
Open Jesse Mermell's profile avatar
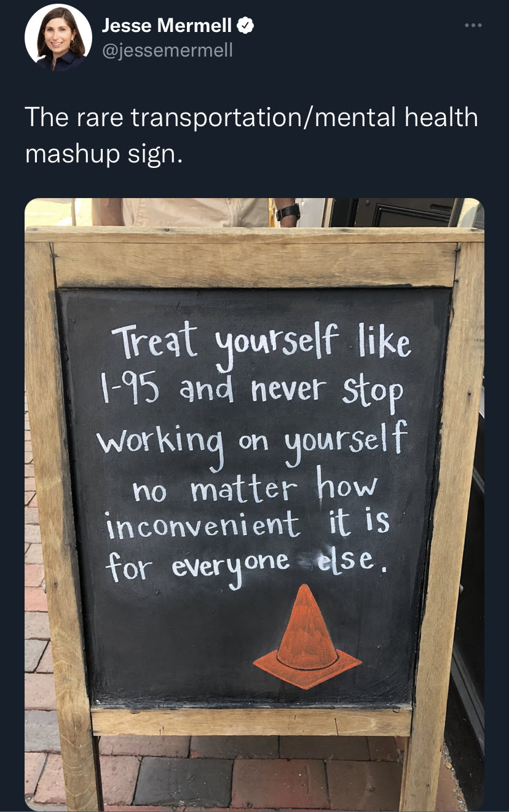pos(58,38)
